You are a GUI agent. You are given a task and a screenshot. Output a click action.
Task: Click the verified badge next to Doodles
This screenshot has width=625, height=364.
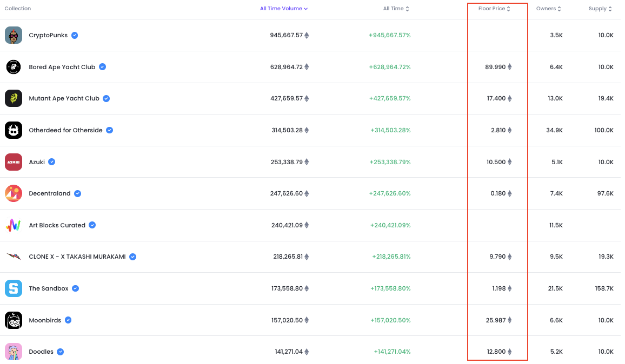click(x=60, y=352)
